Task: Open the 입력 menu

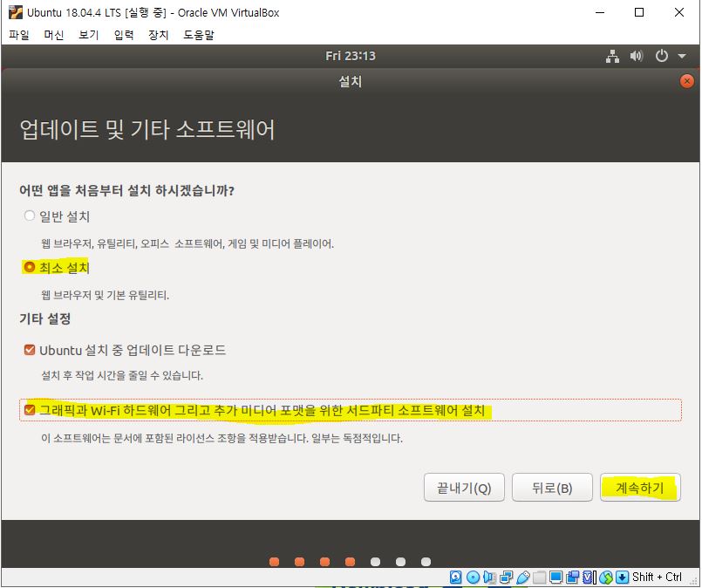Action: pos(124,35)
